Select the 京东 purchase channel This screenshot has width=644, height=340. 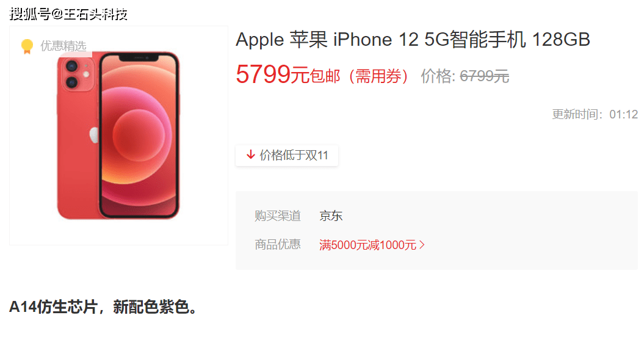point(331,215)
